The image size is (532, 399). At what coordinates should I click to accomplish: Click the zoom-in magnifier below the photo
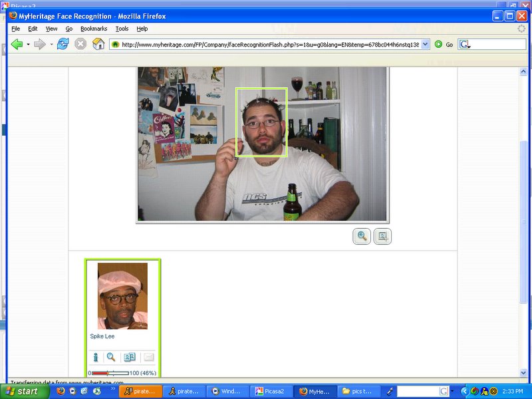pos(362,236)
